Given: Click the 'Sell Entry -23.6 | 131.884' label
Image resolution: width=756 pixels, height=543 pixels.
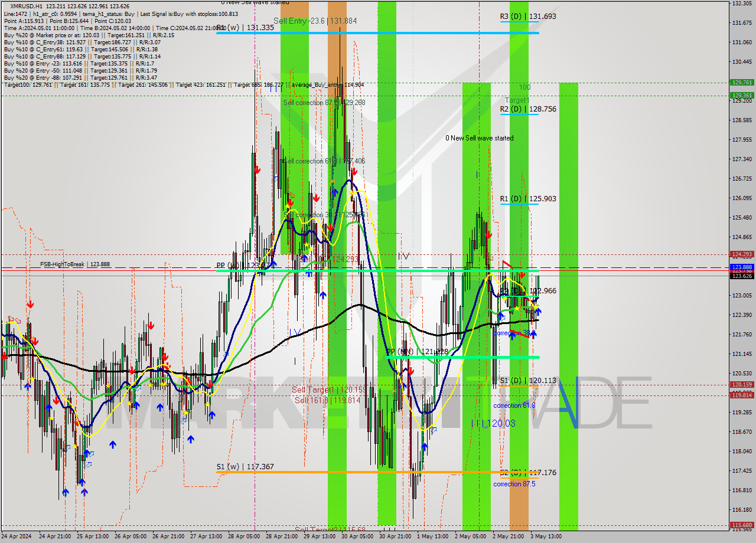Looking at the screenshot, I should point(315,21).
